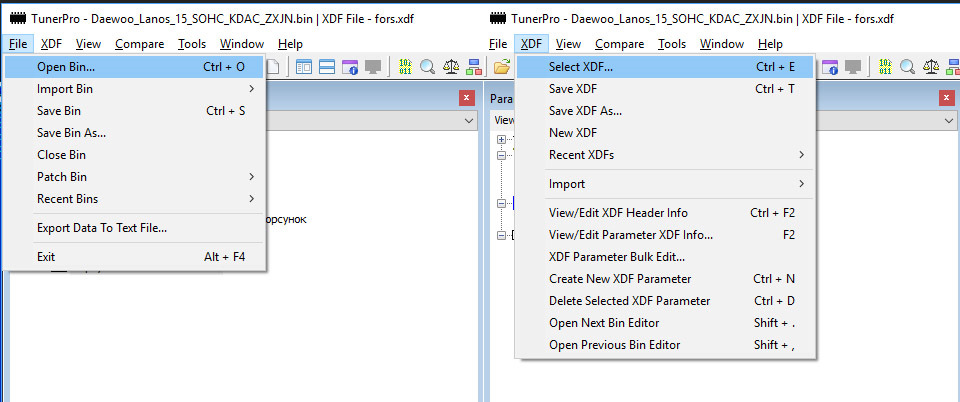
Task: Choose Select XDF... menu entry
Action: (665, 67)
